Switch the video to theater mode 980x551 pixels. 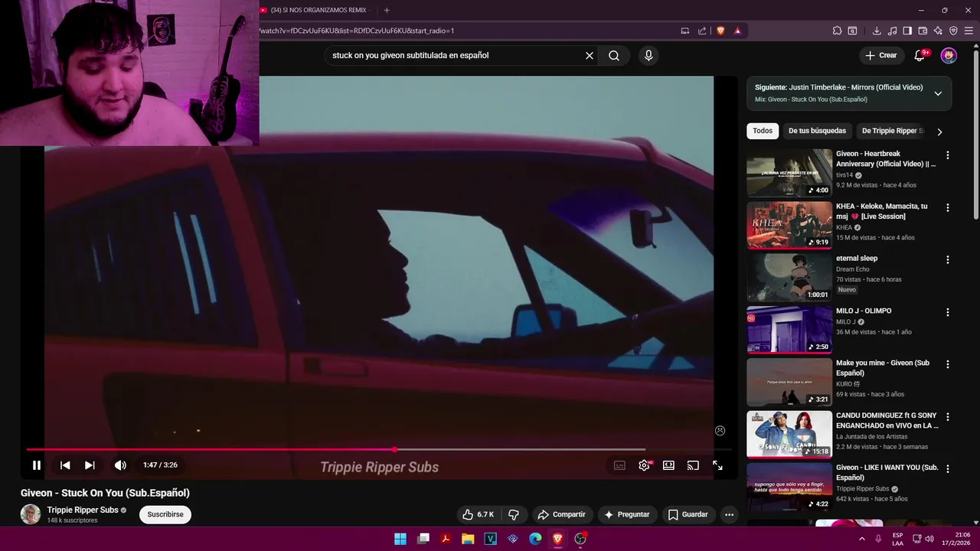(x=668, y=465)
